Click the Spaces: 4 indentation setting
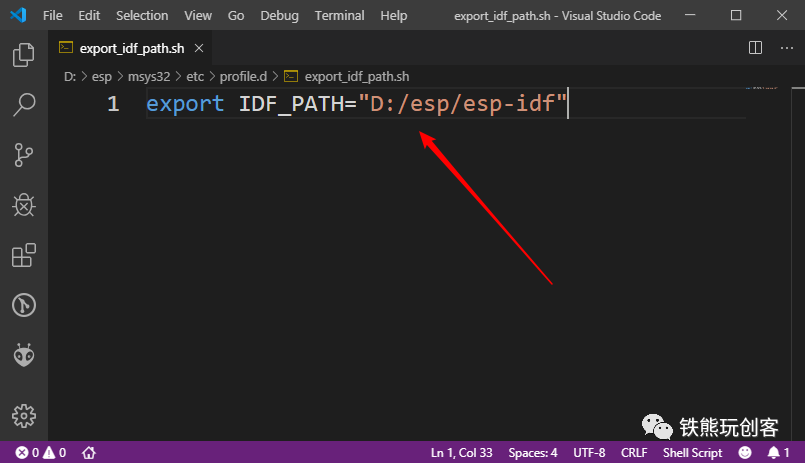This screenshot has width=805, height=463. pyautogui.click(x=532, y=453)
